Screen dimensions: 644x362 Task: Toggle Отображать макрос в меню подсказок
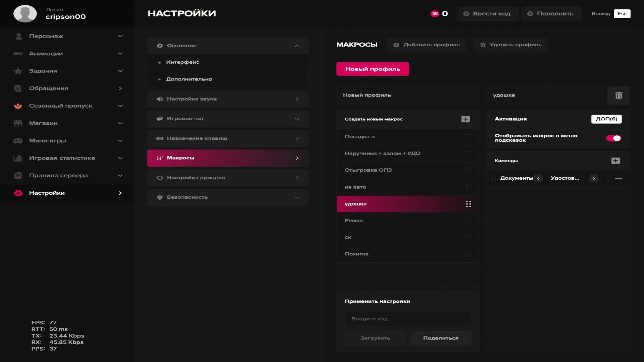(613, 138)
